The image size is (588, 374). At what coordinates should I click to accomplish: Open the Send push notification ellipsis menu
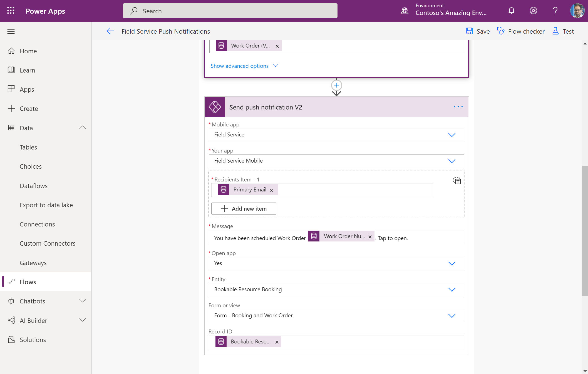(458, 107)
